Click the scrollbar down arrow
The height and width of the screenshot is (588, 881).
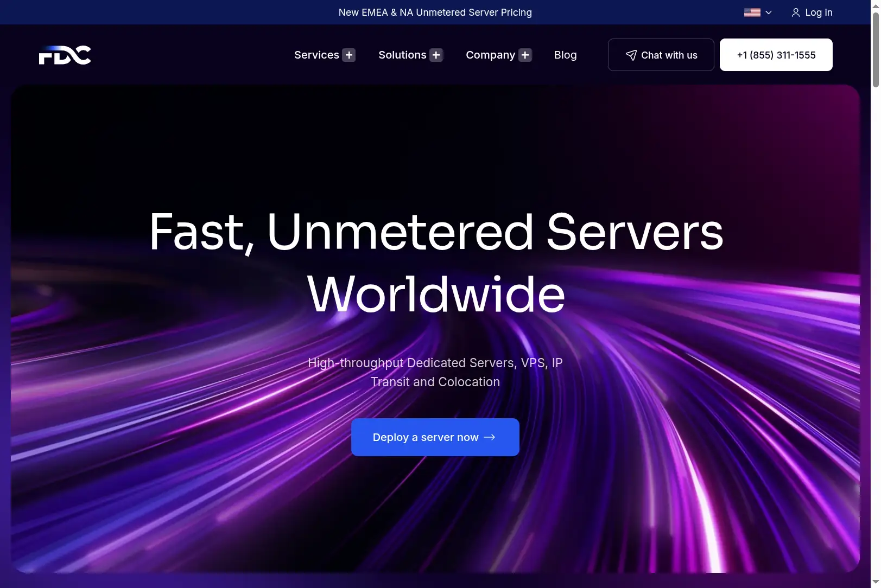[876, 583]
